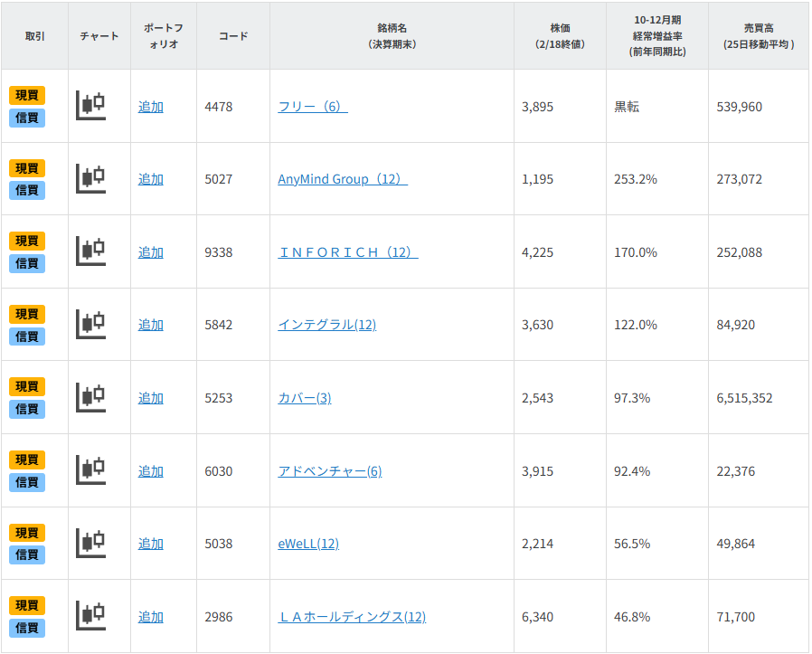Open the chart icon for LAホールディングス row
Image resolution: width=812 pixels, height=654 pixels.
pos(90,617)
